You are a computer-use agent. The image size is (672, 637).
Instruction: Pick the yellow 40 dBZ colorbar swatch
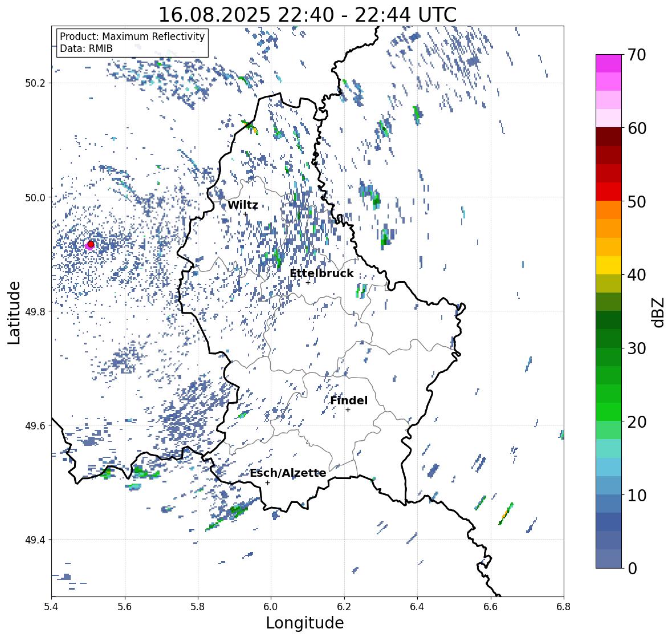pos(609,265)
